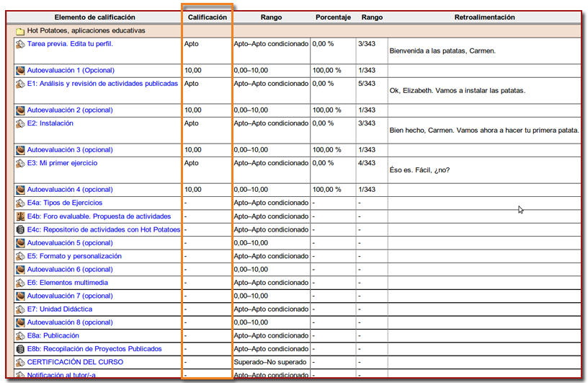Click the Elemento de calificación column header
The width and height of the screenshot is (588, 383).
(94, 17)
